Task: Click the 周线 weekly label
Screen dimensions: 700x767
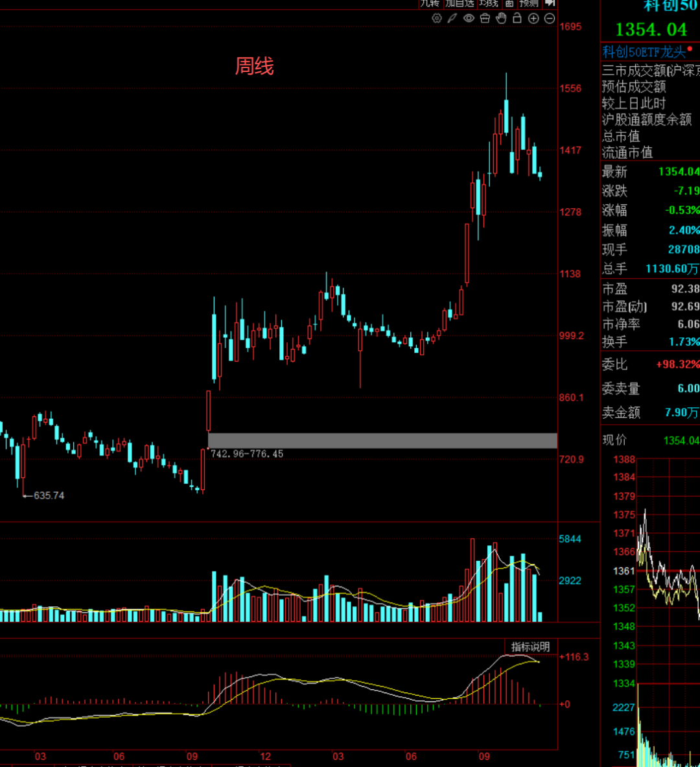Action: (x=254, y=66)
